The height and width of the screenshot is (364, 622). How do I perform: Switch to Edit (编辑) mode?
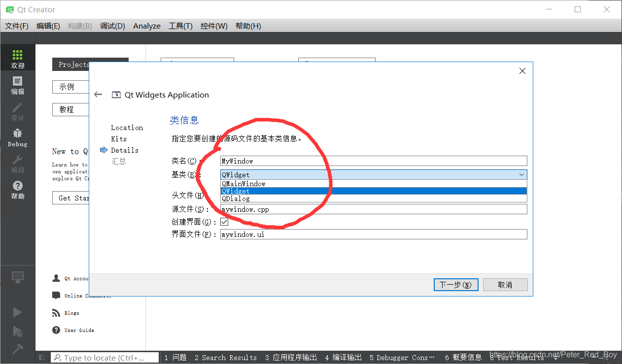click(18, 85)
